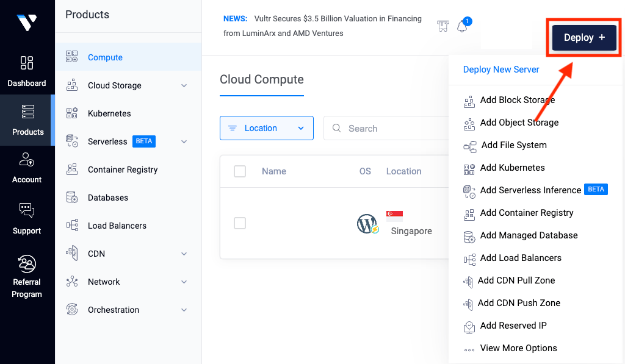Expand the Network submenu chevron

(x=184, y=282)
